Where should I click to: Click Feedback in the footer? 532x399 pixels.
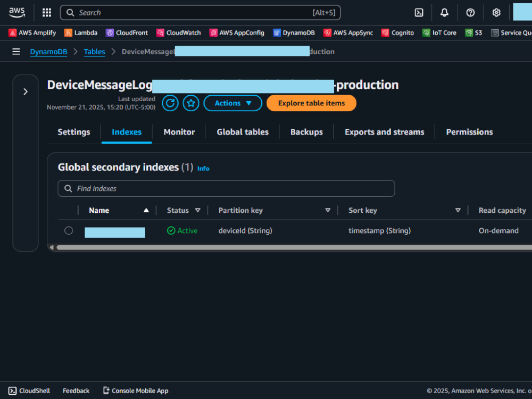point(76,391)
